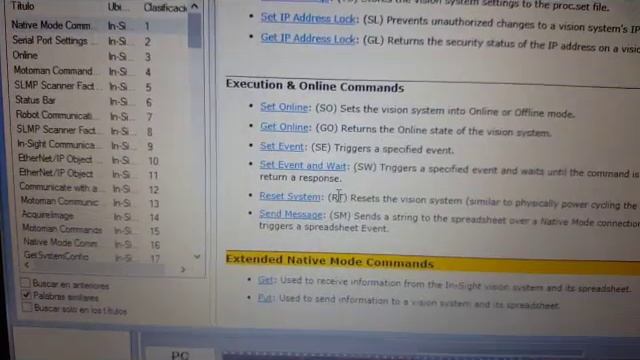640x360 pixels.
Task: Open the Get IP Address Lock link
Action: pyautogui.click(x=308, y=38)
